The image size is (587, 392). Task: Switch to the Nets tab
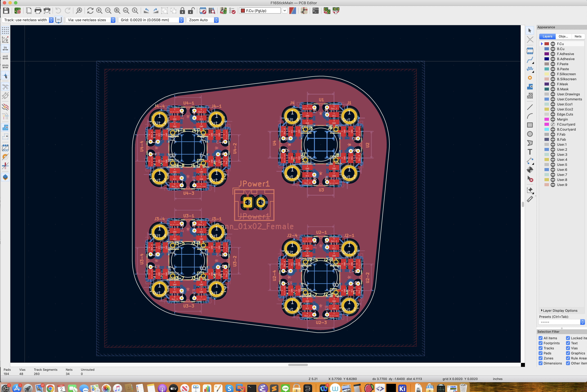click(578, 36)
